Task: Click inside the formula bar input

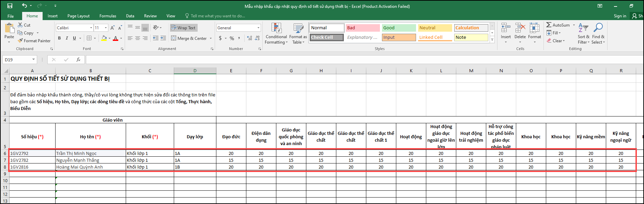Action: 341,60
